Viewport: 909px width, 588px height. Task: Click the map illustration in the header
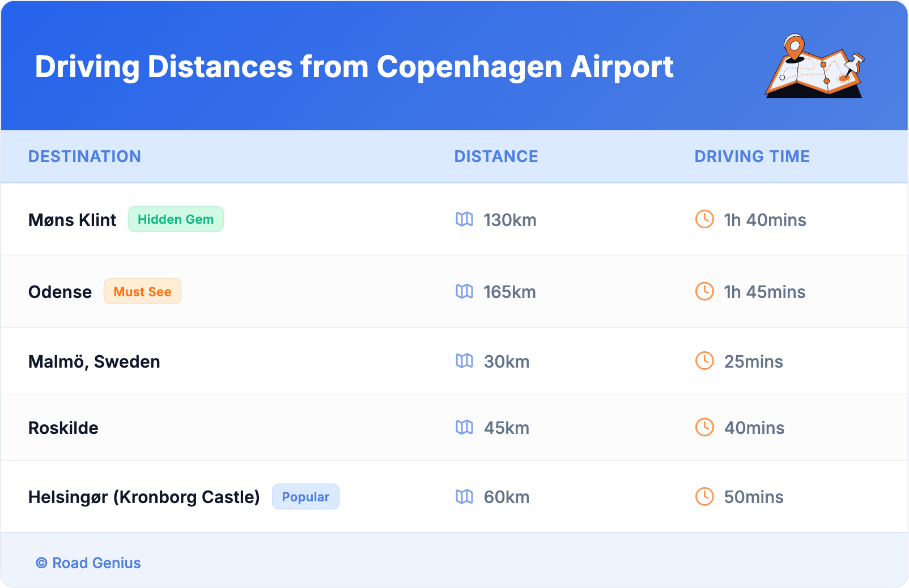tap(814, 67)
